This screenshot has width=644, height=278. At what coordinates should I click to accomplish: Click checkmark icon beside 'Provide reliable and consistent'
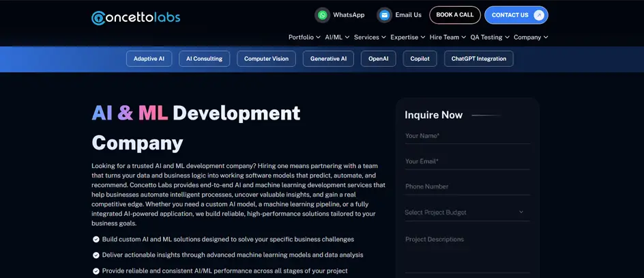tap(96, 271)
